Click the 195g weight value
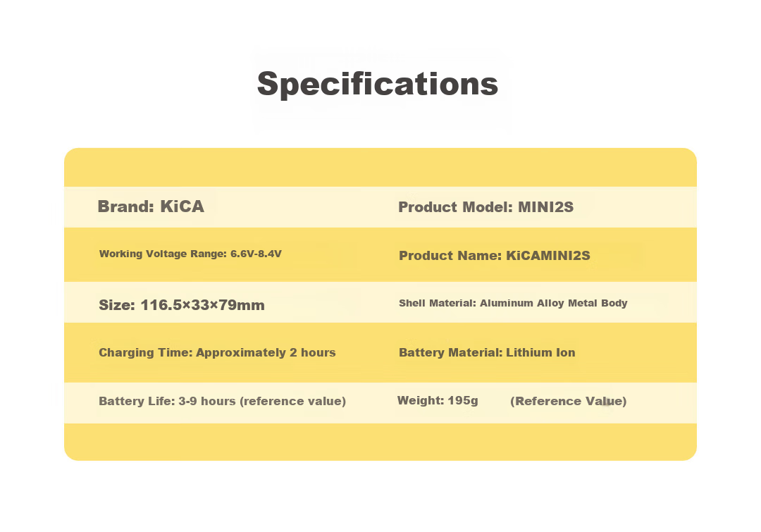This screenshot has height=532, width=761. point(463,401)
